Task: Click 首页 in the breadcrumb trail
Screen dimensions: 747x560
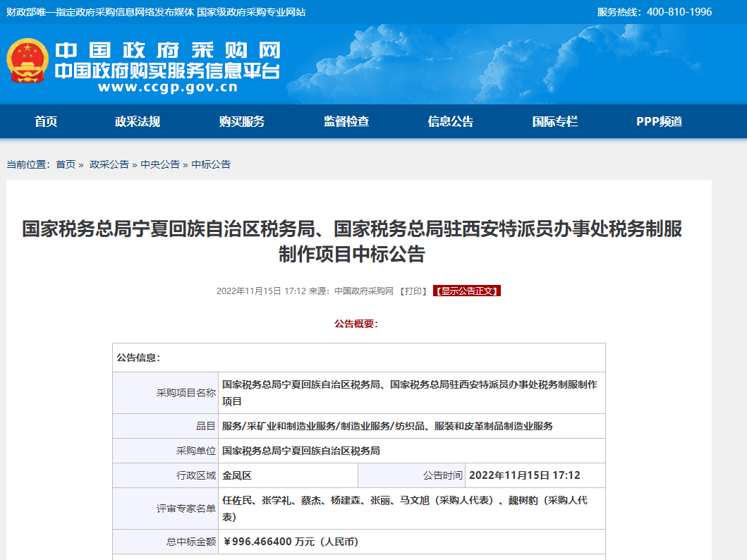Action: 63,164
